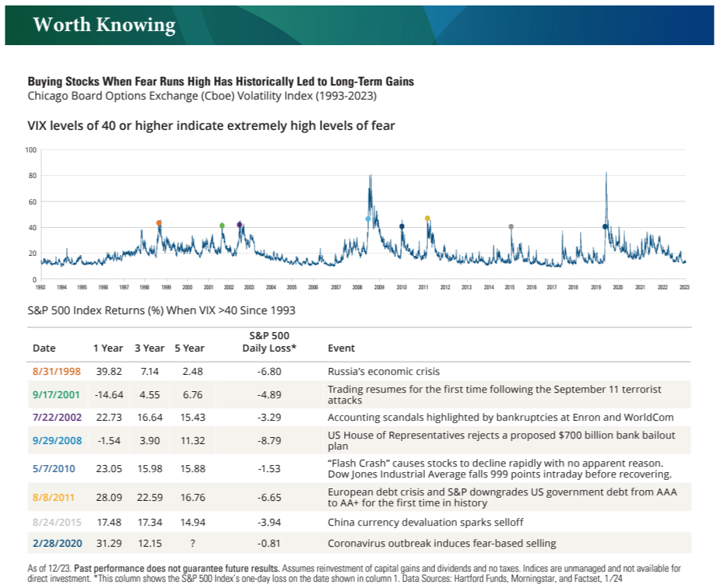Click the 8/31/1998 date in the table
The image size is (720, 588).
pos(57,372)
